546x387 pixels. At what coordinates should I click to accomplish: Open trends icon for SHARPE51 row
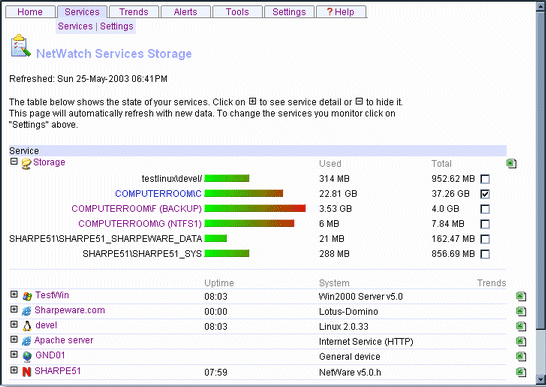point(521,372)
